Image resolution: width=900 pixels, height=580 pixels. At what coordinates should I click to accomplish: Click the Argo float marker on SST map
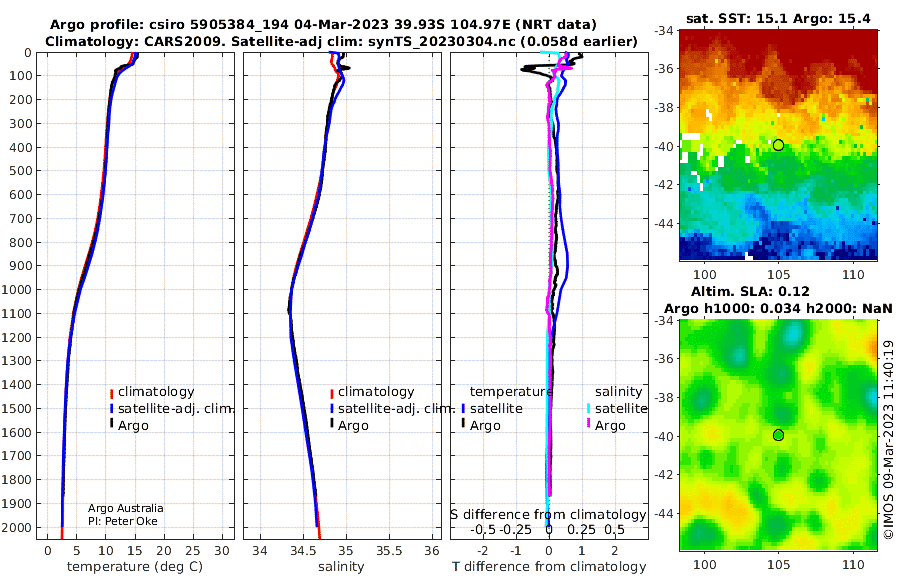(778, 145)
